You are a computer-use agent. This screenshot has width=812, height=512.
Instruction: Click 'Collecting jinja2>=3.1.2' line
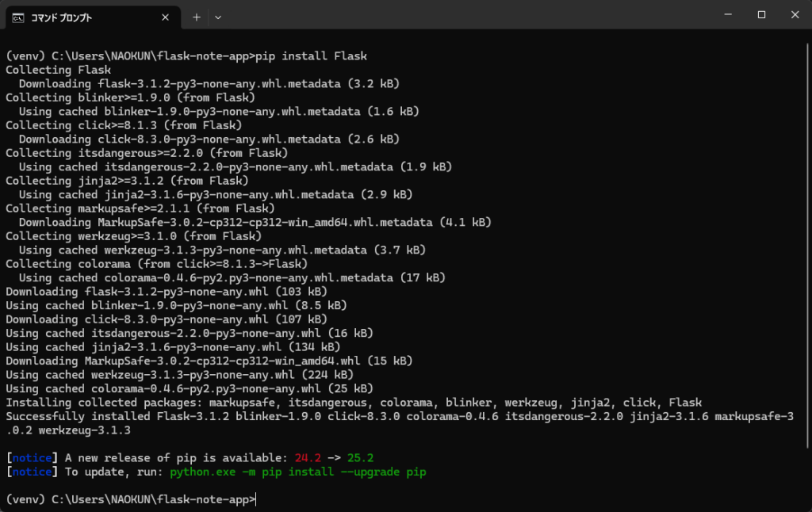(x=127, y=181)
